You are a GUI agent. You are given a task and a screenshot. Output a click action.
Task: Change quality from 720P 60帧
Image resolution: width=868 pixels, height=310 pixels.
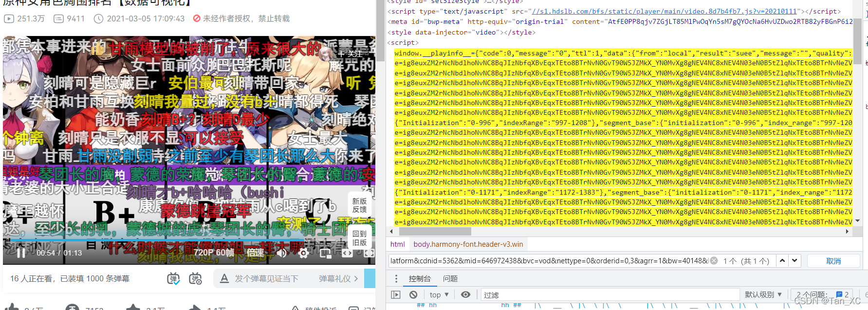coord(214,253)
